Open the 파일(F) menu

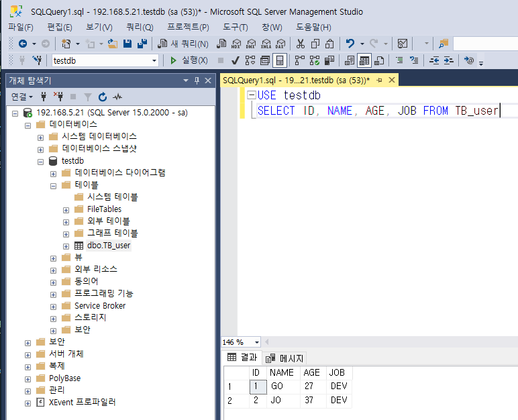[x=21, y=27]
